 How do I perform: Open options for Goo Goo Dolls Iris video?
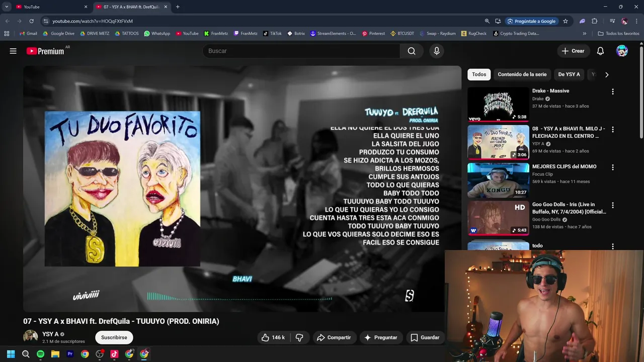coord(612,205)
